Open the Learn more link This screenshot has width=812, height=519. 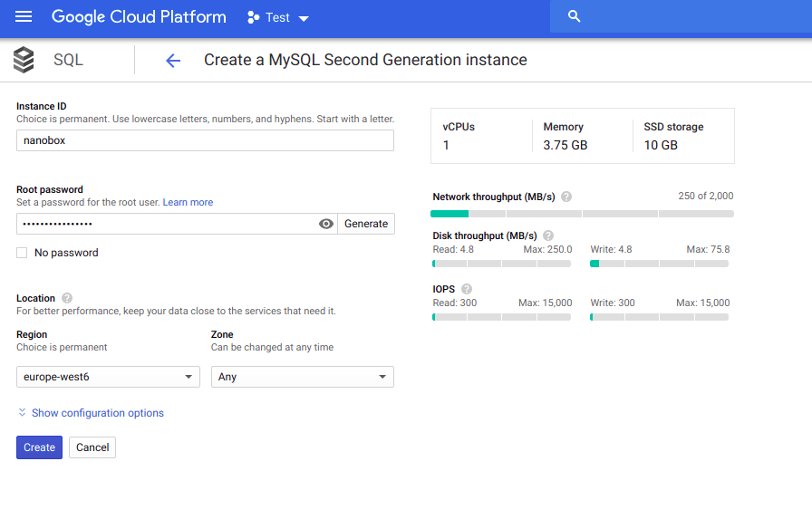coord(188,203)
